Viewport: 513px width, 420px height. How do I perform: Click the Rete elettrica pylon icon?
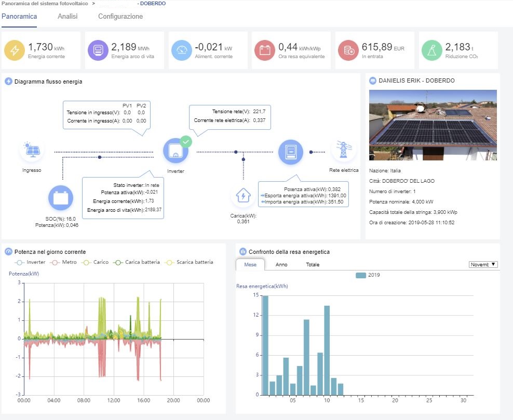point(343,151)
